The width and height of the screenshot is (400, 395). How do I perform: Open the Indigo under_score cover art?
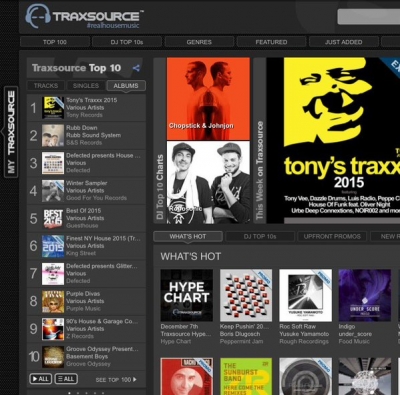pos(365,295)
